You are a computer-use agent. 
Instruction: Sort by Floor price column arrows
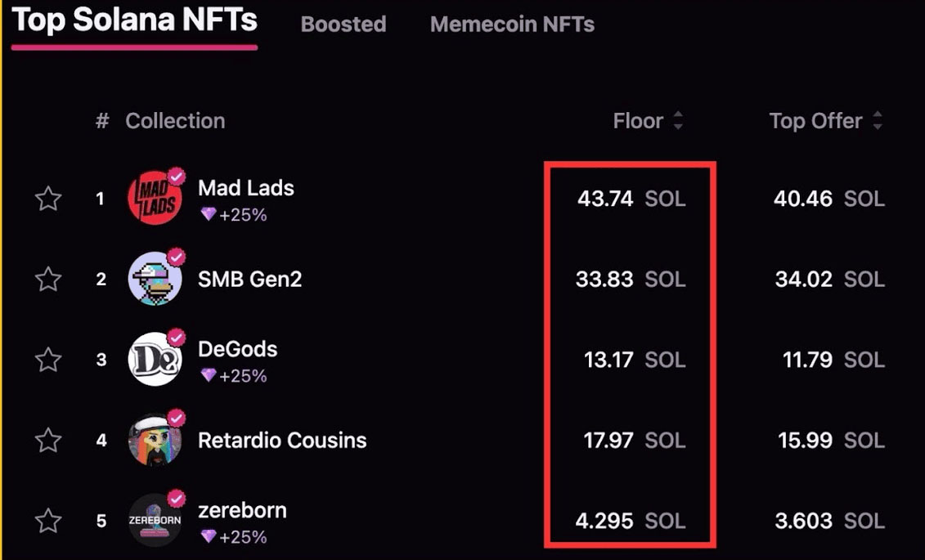click(x=678, y=122)
